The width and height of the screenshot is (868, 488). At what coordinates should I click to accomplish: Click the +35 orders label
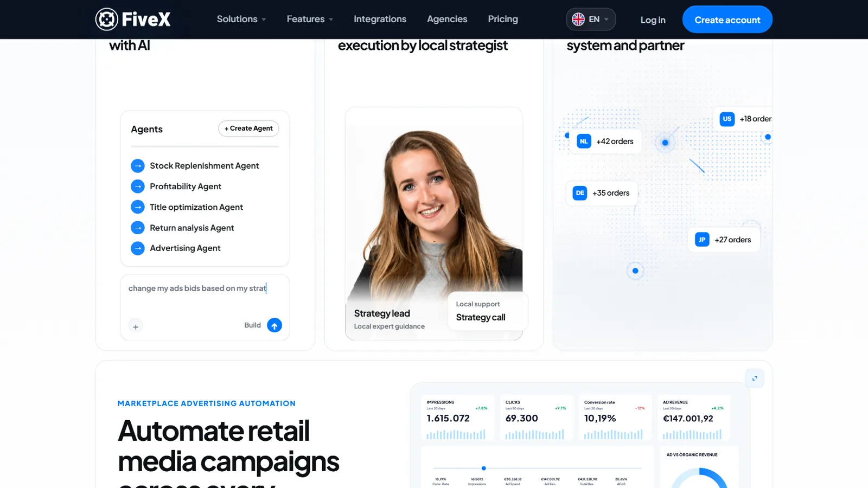[611, 193]
